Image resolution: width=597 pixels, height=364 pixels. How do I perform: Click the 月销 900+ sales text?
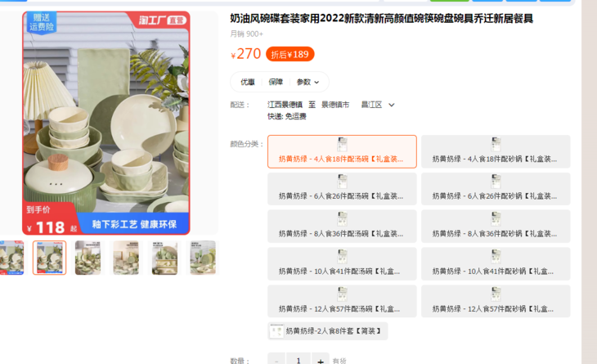(246, 34)
